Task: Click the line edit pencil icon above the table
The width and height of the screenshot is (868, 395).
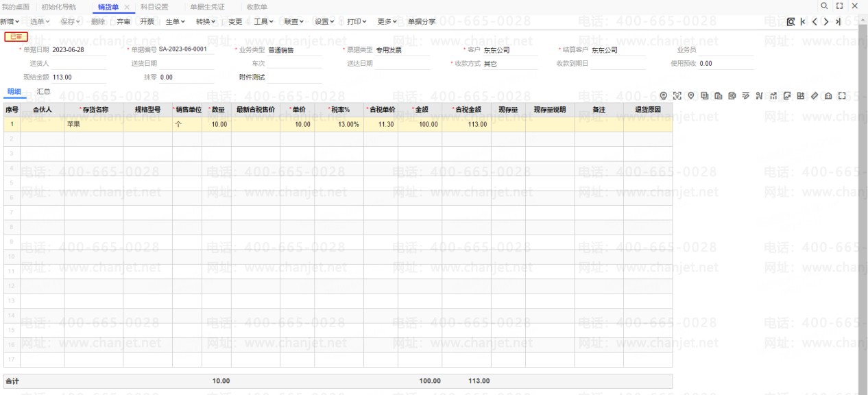Action: 745,96
